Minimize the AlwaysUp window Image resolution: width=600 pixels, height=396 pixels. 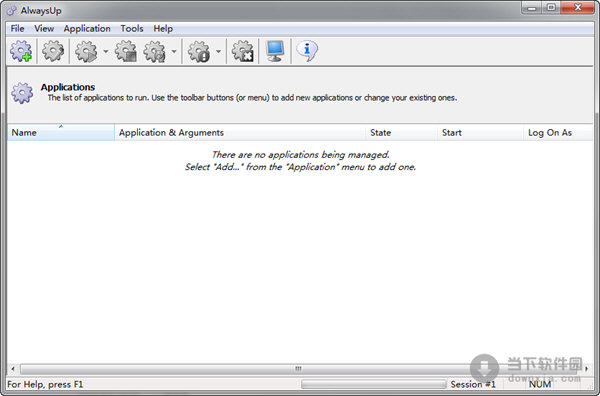[532, 8]
